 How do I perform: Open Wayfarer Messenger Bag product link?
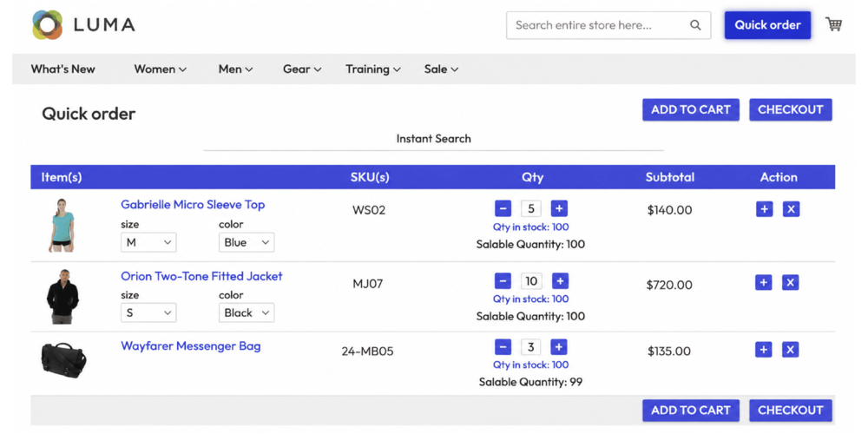pos(190,346)
